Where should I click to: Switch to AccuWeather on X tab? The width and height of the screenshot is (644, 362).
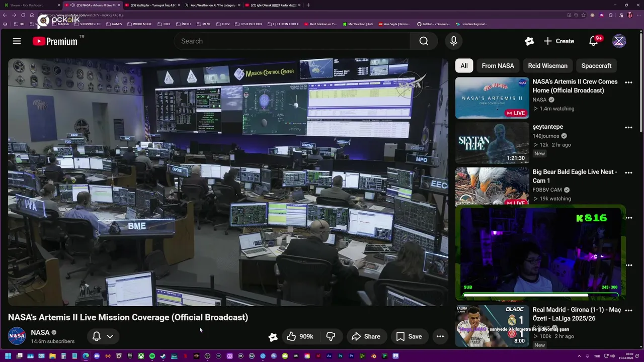click(211, 5)
